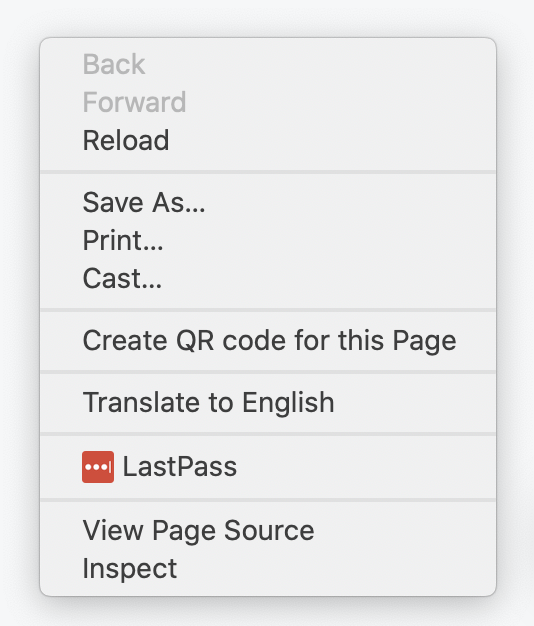Screen dimensions: 534x626
Task: Select the Print… option
Action: 268,240
